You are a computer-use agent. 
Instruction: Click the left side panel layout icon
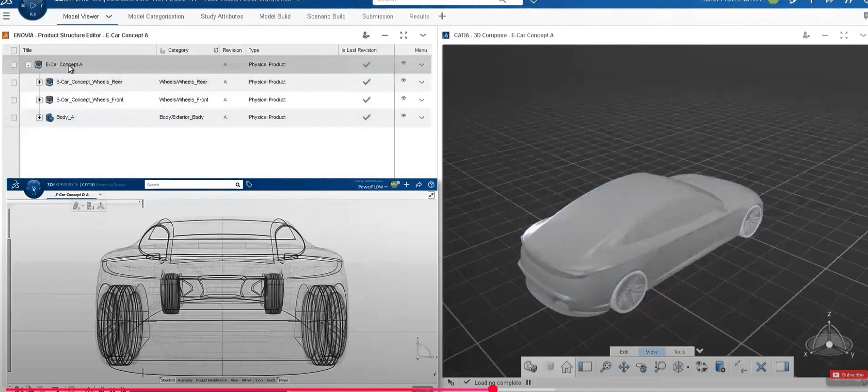[585, 367]
